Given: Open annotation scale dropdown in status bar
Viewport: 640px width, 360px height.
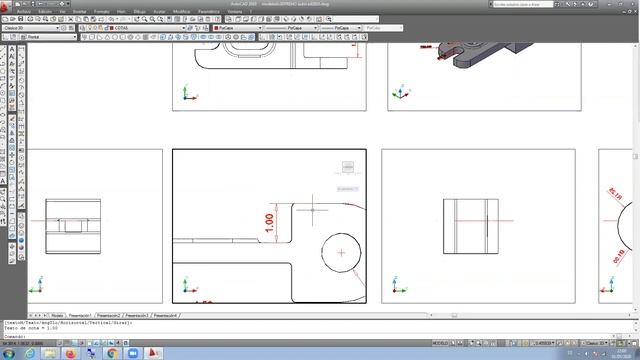Looking at the screenshot, I should [x=543, y=343].
